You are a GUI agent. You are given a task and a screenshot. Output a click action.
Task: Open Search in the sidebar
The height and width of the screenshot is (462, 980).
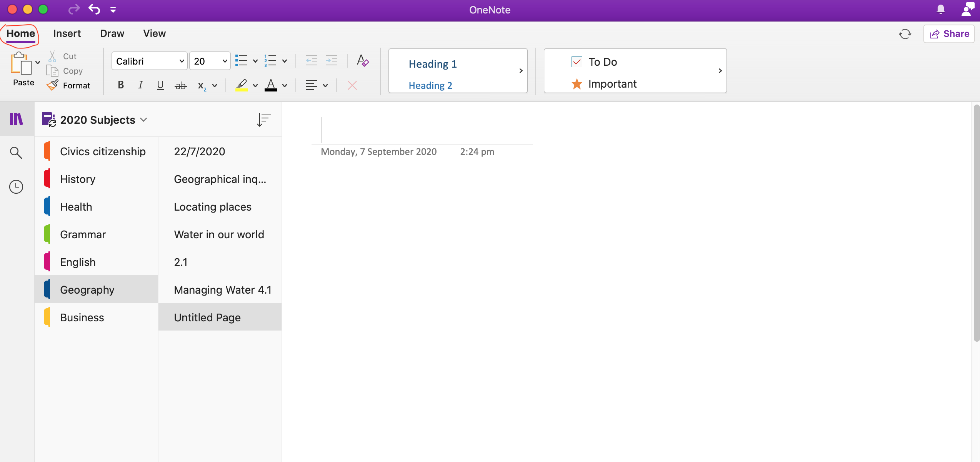[x=16, y=153]
